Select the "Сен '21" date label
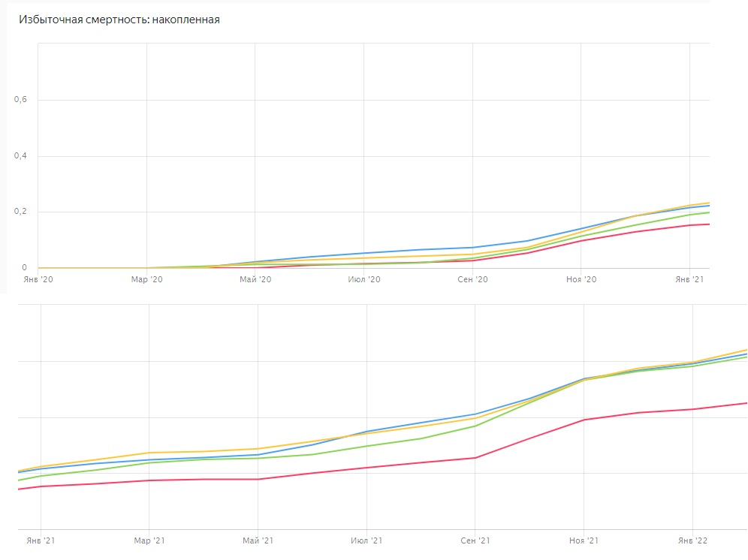 coord(475,540)
